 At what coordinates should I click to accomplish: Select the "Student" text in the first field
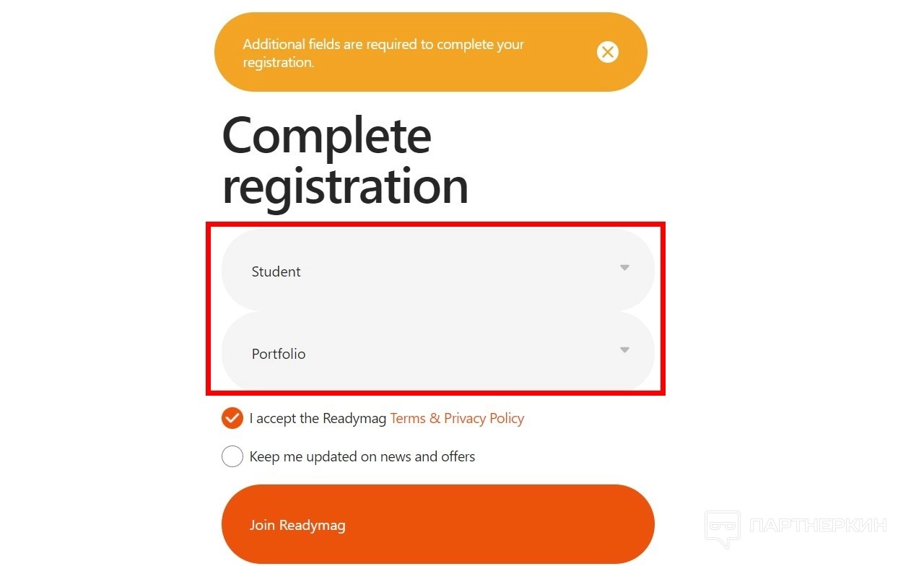pos(276,271)
